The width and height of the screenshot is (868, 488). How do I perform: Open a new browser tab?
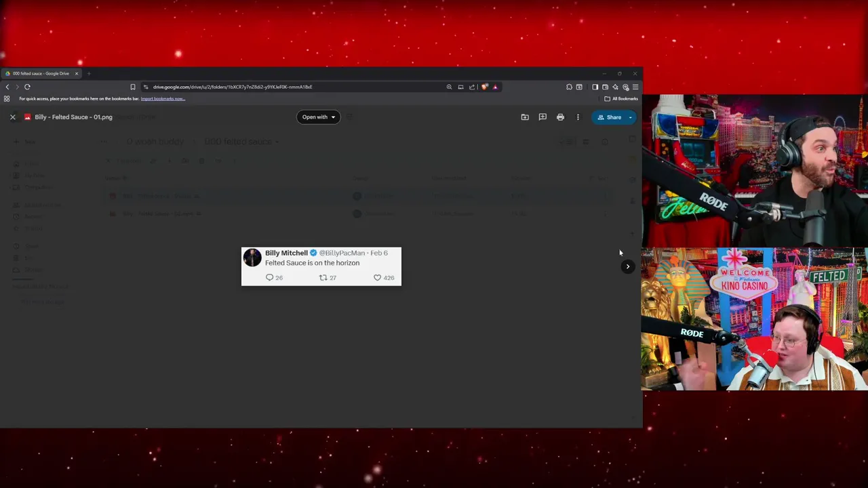[89, 73]
